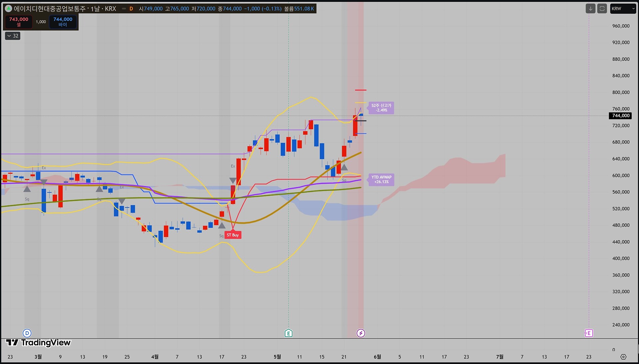Click 240,000 on the price axis
The image size is (639, 364).
tap(621, 325)
